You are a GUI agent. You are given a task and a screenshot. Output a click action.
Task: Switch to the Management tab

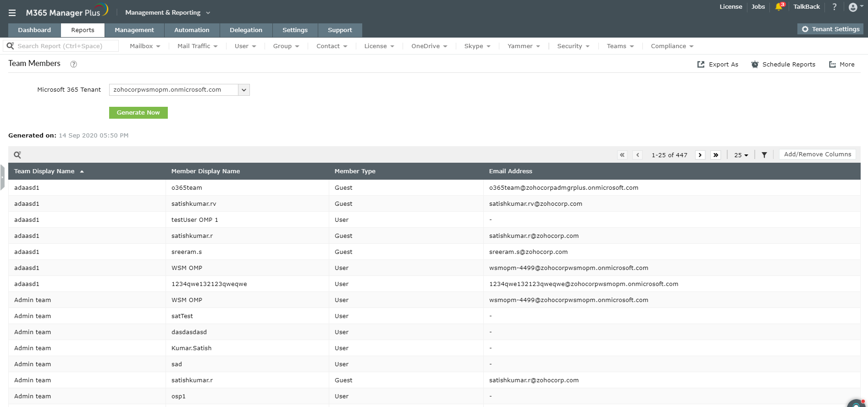134,30
